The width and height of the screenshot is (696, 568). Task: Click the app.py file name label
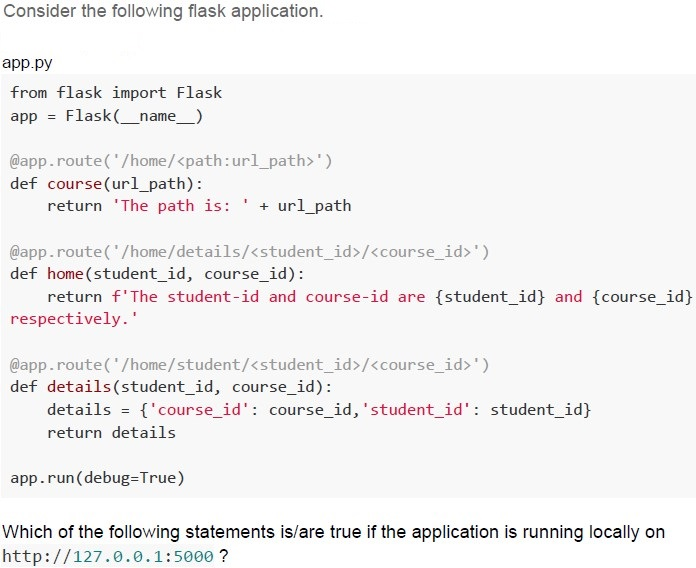point(27,63)
